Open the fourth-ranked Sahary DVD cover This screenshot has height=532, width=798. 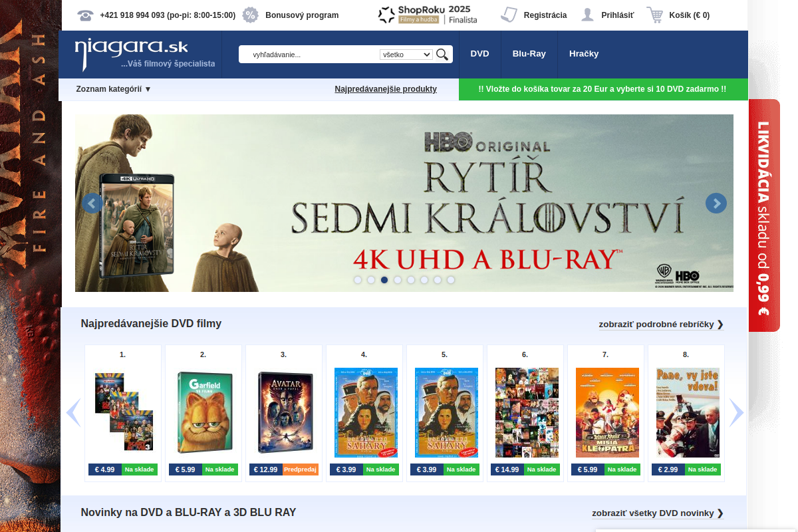[x=366, y=412]
